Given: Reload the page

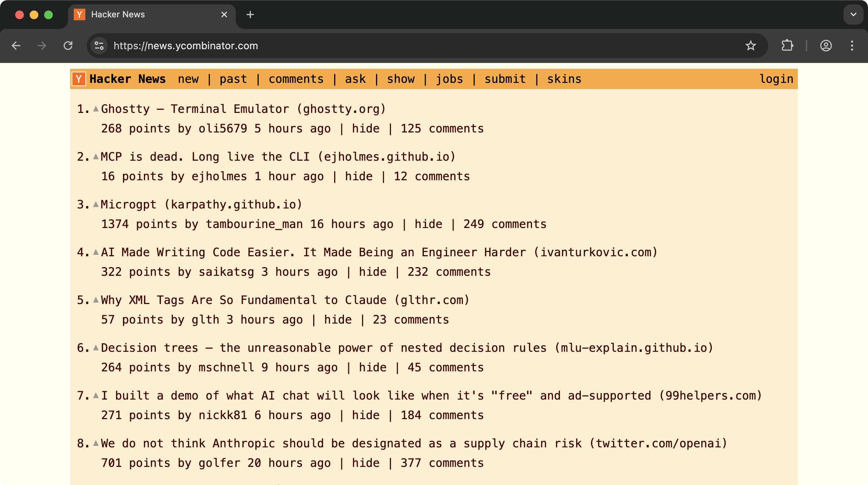Looking at the screenshot, I should tap(68, 46).
